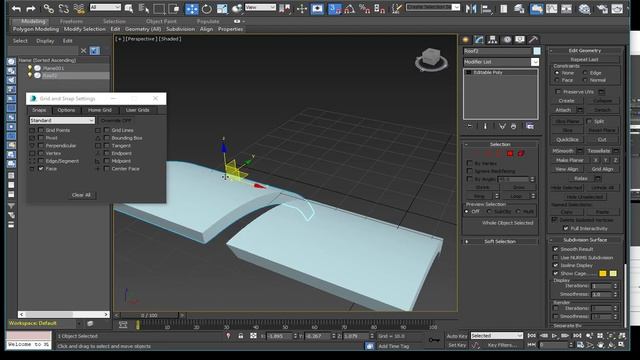Click the Grid Align button

[602, 169]
